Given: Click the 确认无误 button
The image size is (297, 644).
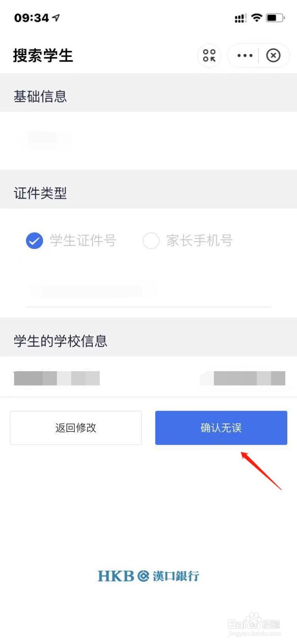Looking at the screenshot, I should click(x=221, y=428).
